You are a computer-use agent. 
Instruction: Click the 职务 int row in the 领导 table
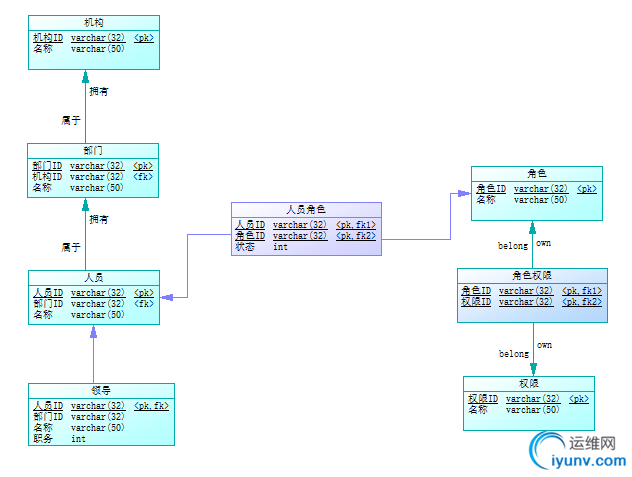pyautogui.click(x=59, y=439)
